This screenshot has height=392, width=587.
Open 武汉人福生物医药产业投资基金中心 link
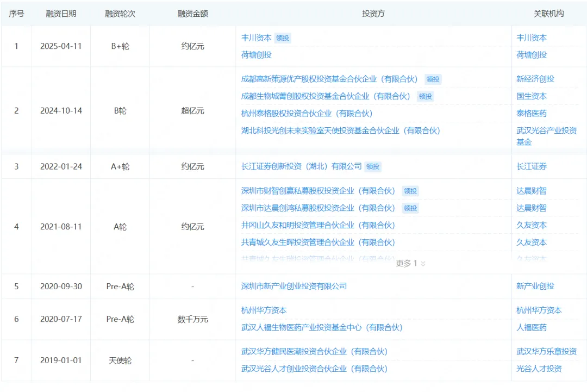coord(322,327)
